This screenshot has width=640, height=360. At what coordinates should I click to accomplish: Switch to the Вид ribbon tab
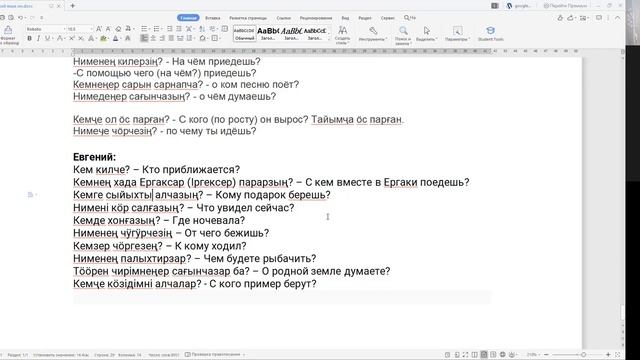point(345,18)
